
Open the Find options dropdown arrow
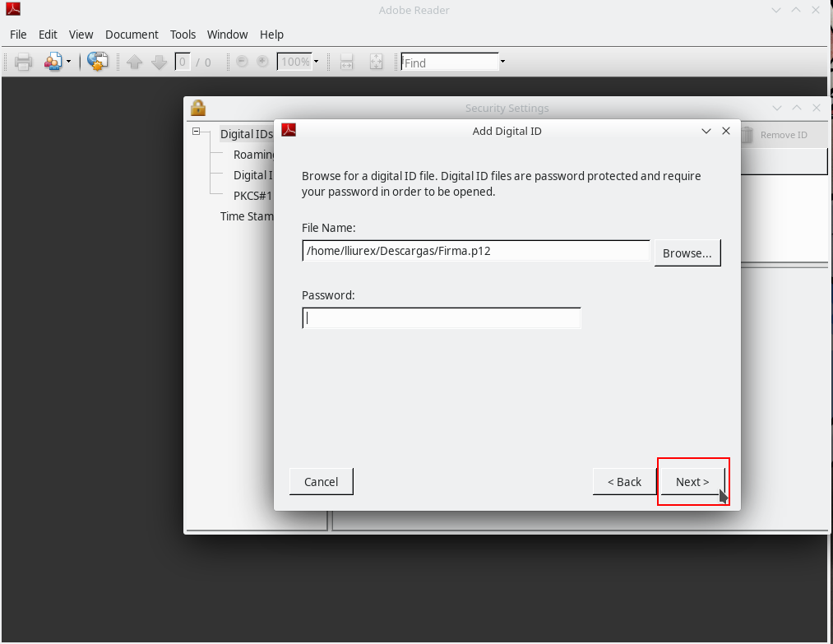coord(502,62)
